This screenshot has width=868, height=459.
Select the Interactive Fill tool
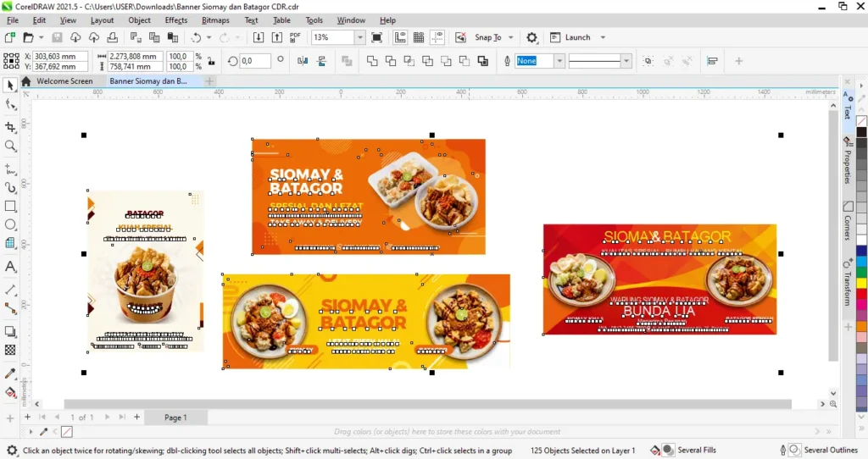(x=10, y=393)
